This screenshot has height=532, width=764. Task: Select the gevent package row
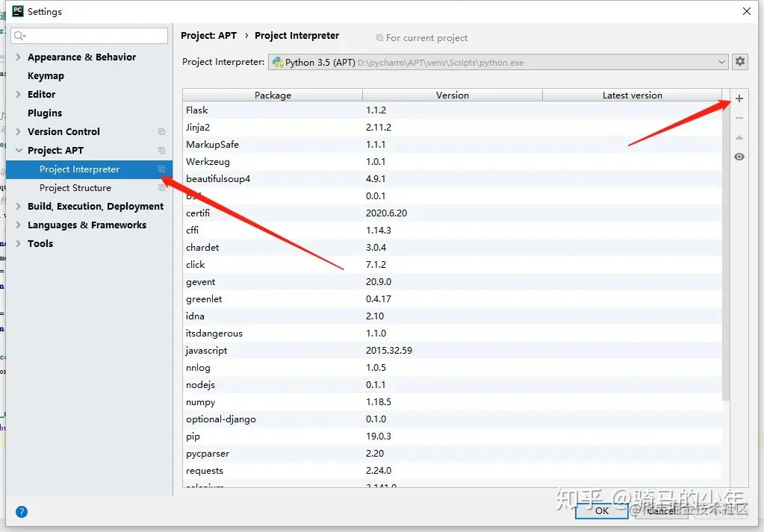[x=453, y=282]
